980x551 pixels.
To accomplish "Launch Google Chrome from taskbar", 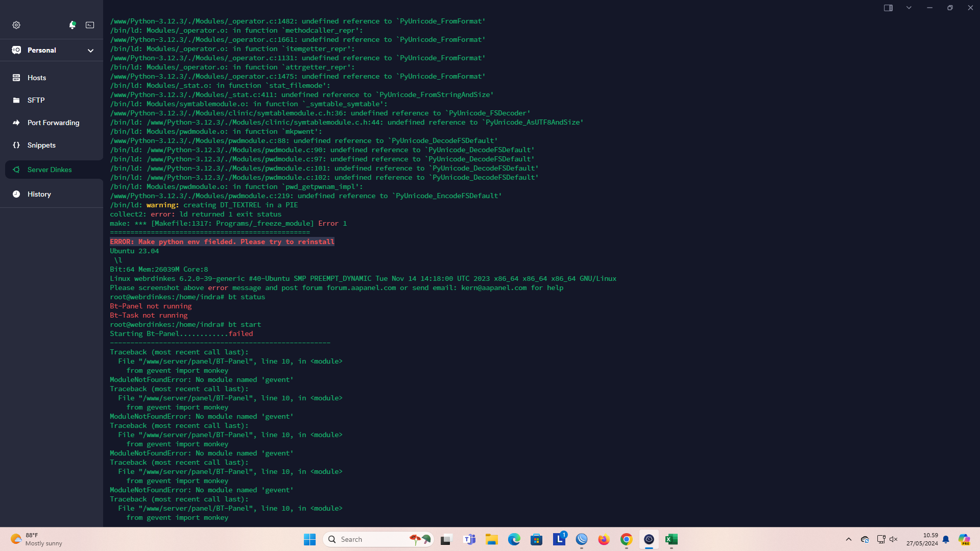I will [626, 539].
